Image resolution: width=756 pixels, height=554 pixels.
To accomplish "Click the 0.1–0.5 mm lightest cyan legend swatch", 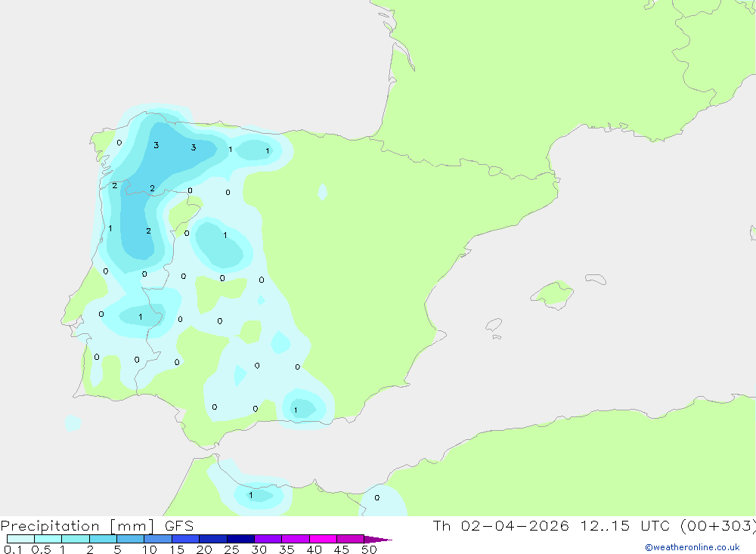I will coord(20,539).
